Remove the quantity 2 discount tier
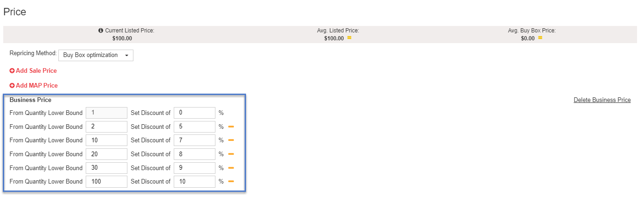Viewport: 644px width, 197px height. coord(231,127)
